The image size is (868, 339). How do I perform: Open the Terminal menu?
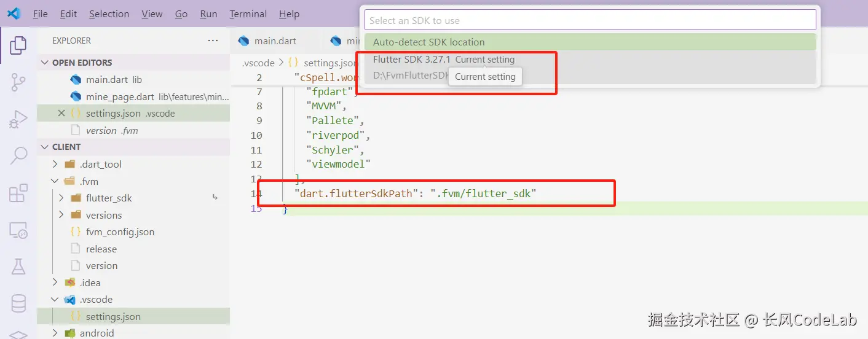point(248,14)
